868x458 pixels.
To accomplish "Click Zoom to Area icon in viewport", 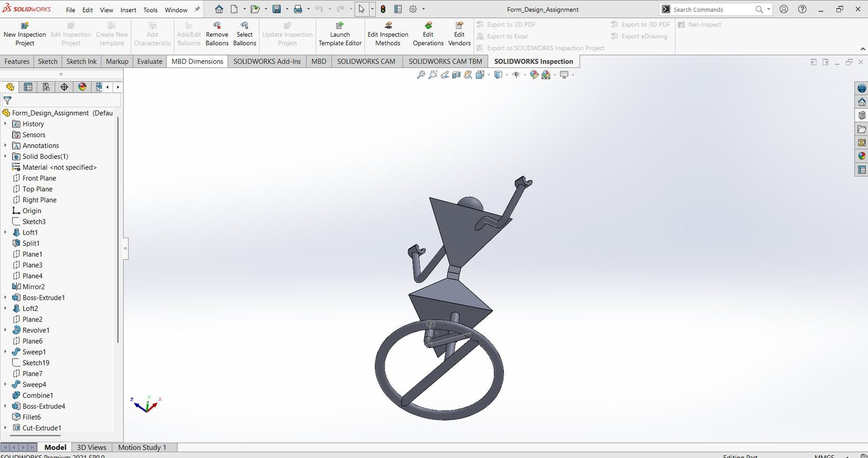I will (x=433, y=75).
